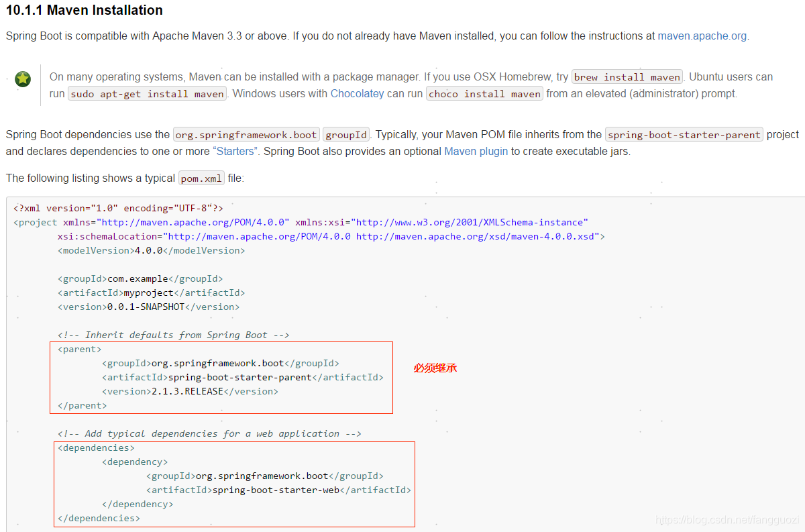The height and width of the screenshot is (532, 805).
Task: Click the "Inherit defaults from Spring Boot" comment
Action: 173,335
